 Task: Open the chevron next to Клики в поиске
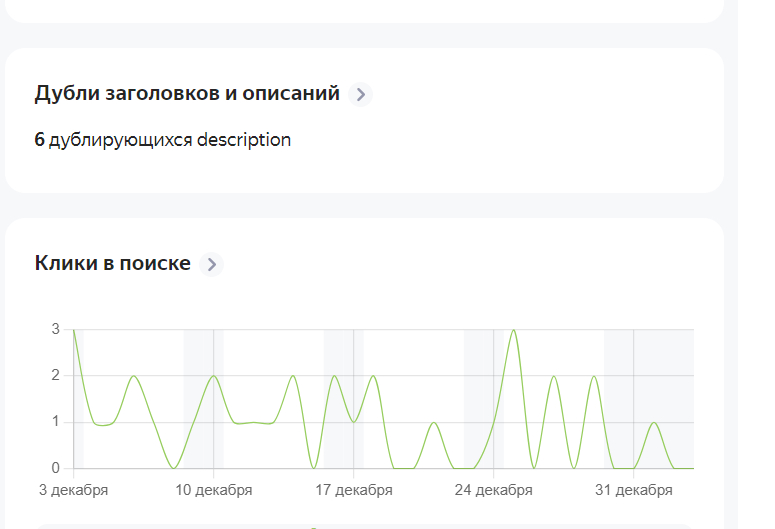pos(211,265)
